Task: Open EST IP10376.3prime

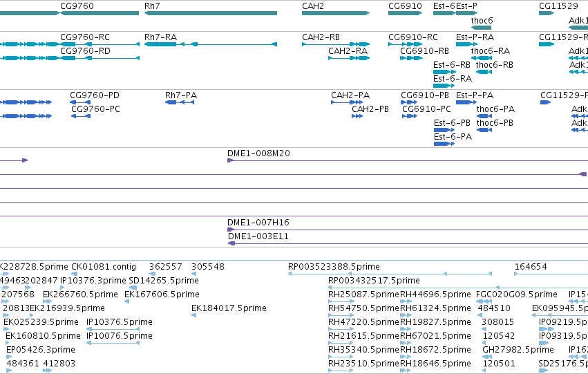Action: (x=93, y=281)
